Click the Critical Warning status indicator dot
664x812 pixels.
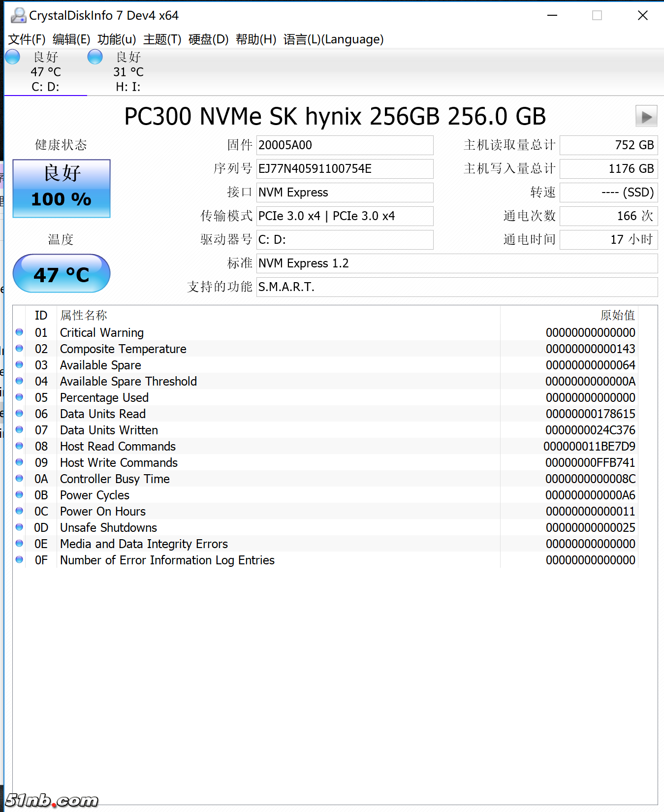click(19, 332)
